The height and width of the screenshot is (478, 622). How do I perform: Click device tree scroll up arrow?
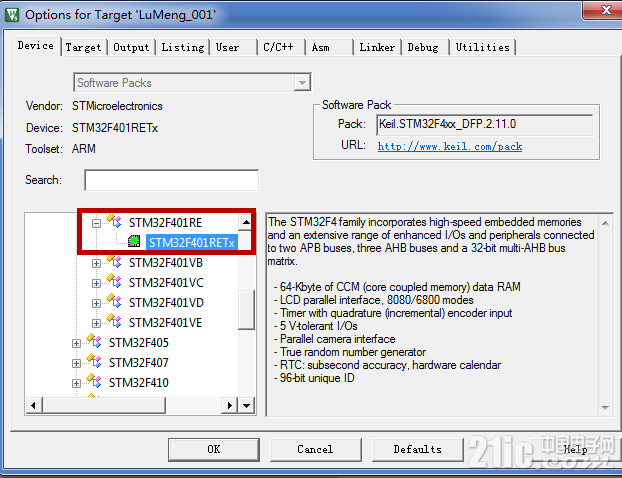pos(246,222)
